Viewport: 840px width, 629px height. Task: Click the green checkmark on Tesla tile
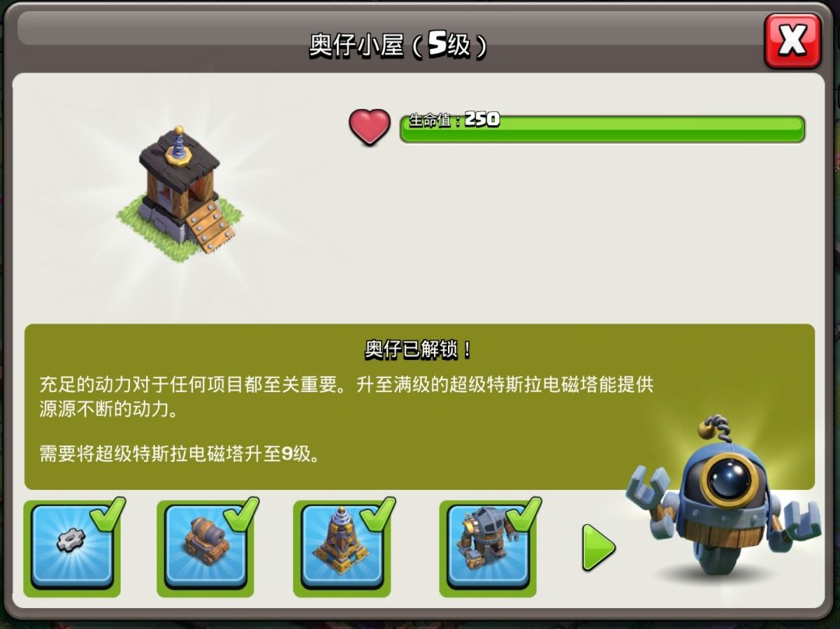378,514
